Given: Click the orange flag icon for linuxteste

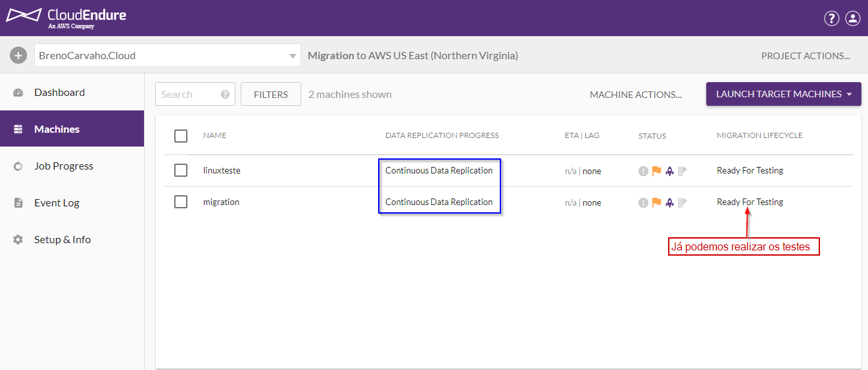Looking at the screenshot, I should (656, 171).
